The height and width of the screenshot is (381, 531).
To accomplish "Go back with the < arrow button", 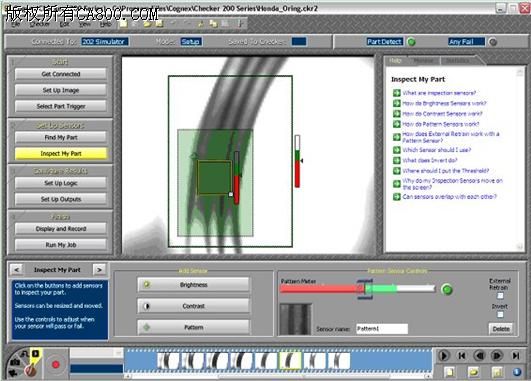I will 16,270.
